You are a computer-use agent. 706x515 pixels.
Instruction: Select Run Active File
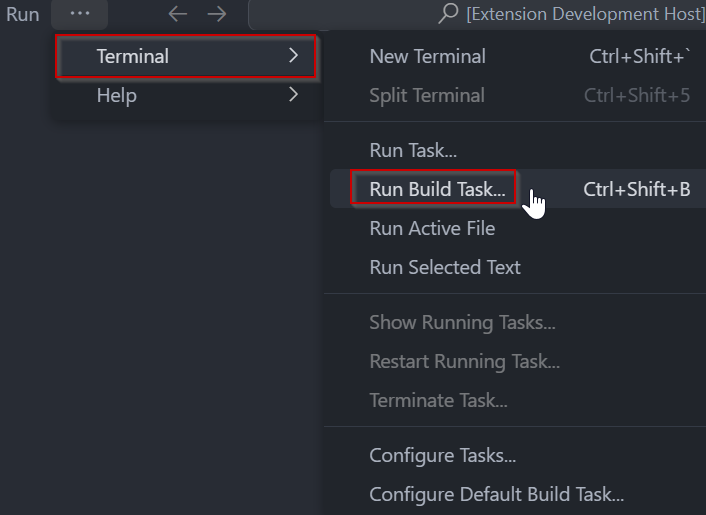[432, 228]
